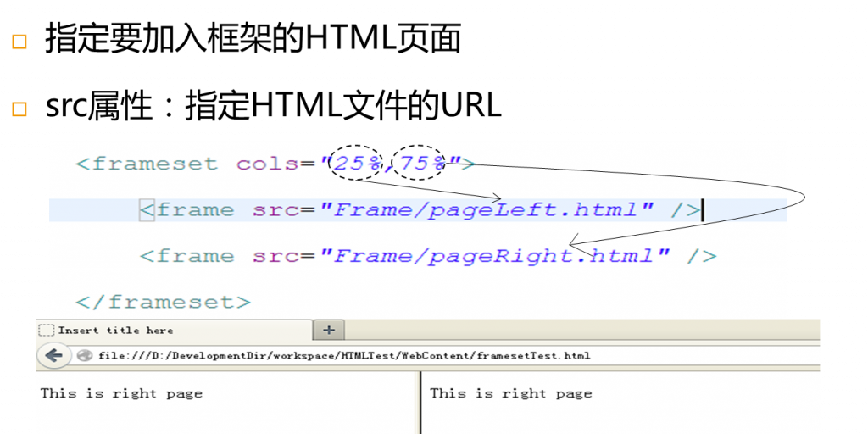Click the "Frame/pageRight.html" string in the code
Image resolution: width=868 pixels, height=434 pixels.
click(495, 256)
